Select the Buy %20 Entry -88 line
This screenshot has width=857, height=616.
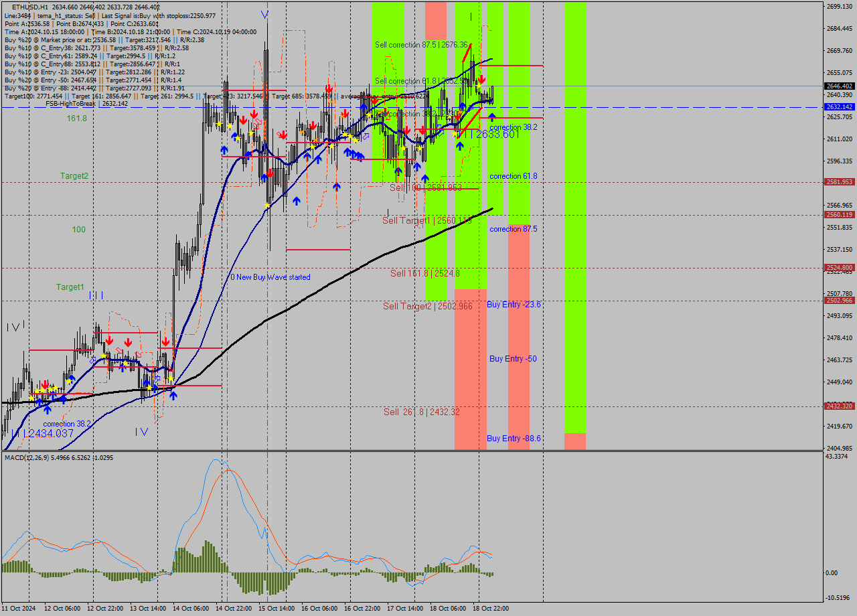(x=94, y=88)
